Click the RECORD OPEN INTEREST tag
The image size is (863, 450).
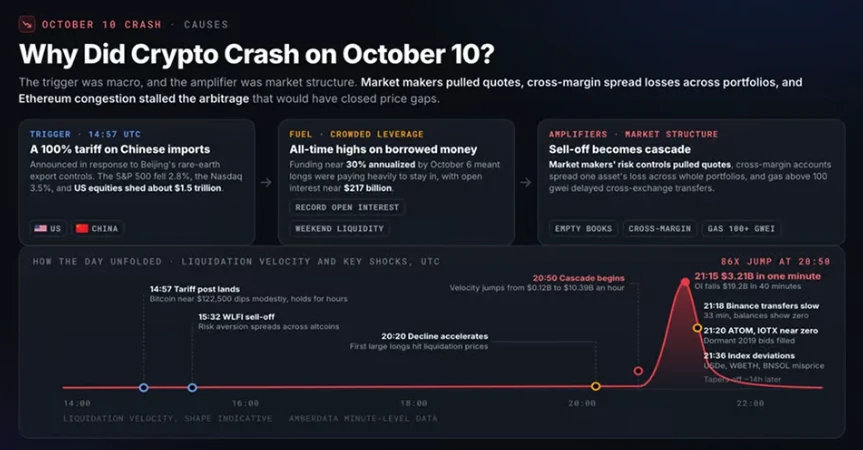(x=347, y=207)
